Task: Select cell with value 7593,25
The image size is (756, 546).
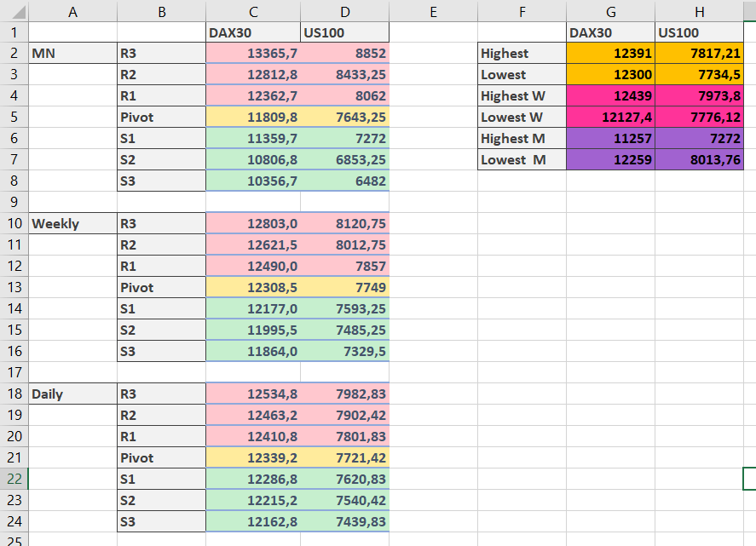Action: coord(344,308)
